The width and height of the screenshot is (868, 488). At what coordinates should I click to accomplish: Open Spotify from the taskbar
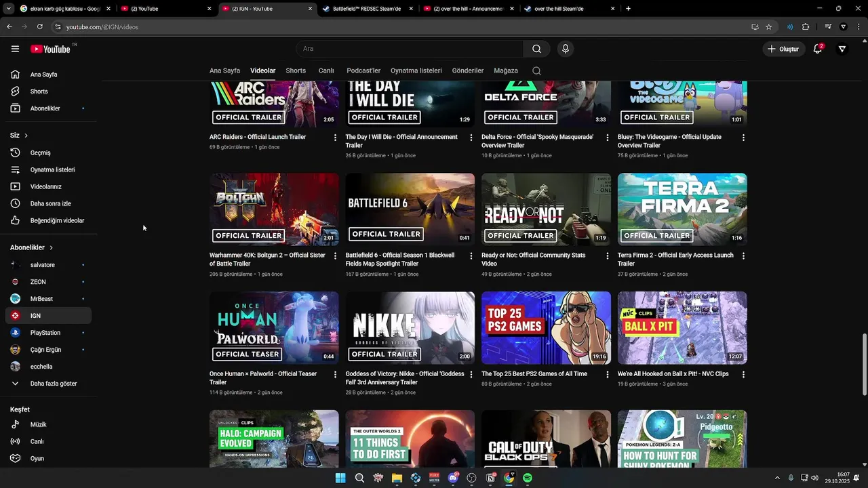tap(528, 478)
